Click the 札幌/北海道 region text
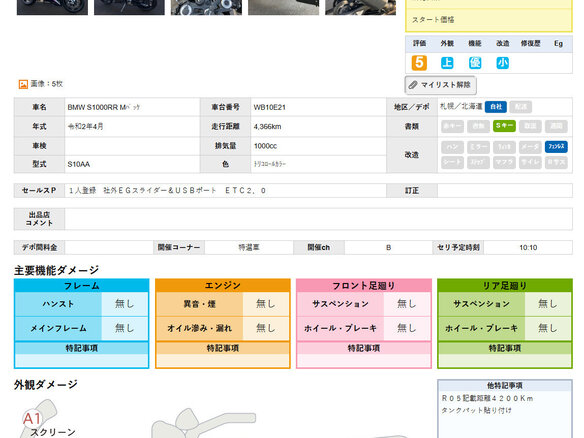584x438 pixels. point(461,107)
